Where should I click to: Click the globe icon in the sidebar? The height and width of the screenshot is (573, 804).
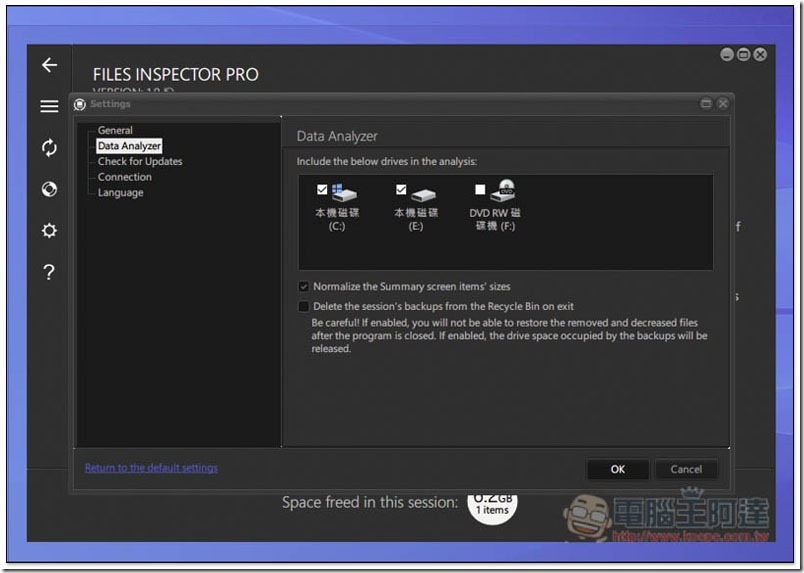coord(49,189)
